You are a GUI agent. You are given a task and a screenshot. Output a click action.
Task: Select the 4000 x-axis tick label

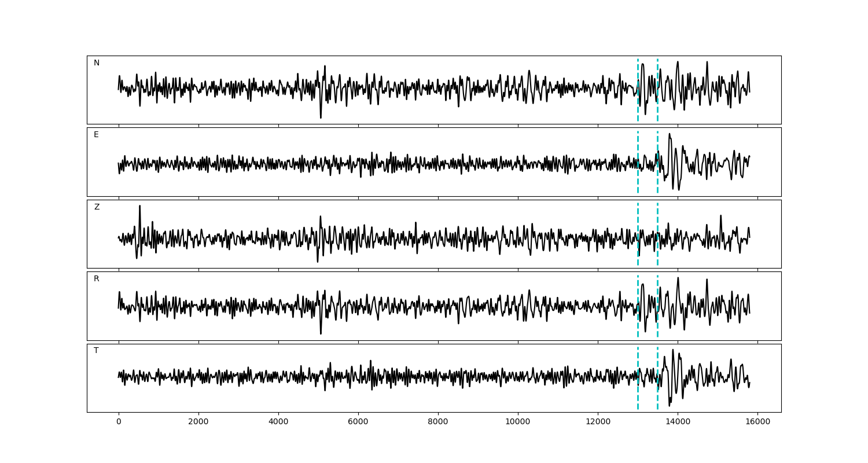[x=278, y=422]
